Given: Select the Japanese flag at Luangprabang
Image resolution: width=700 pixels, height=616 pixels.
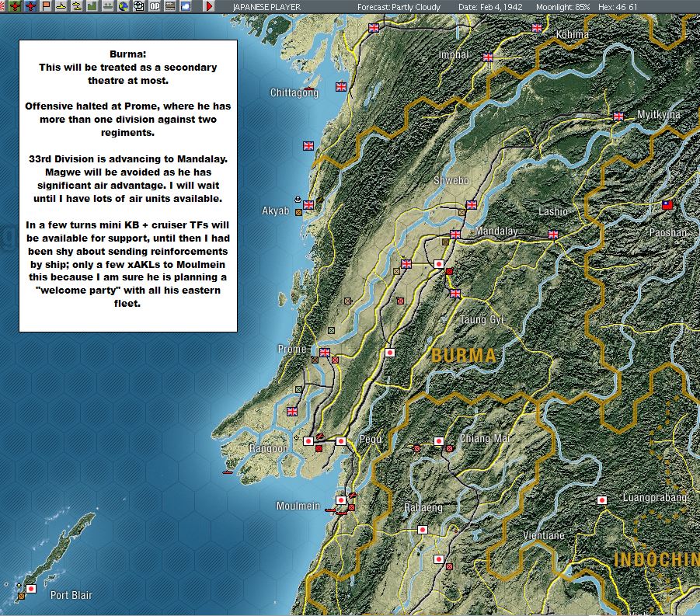Looking at the screenshot, I should pos(602,500).
